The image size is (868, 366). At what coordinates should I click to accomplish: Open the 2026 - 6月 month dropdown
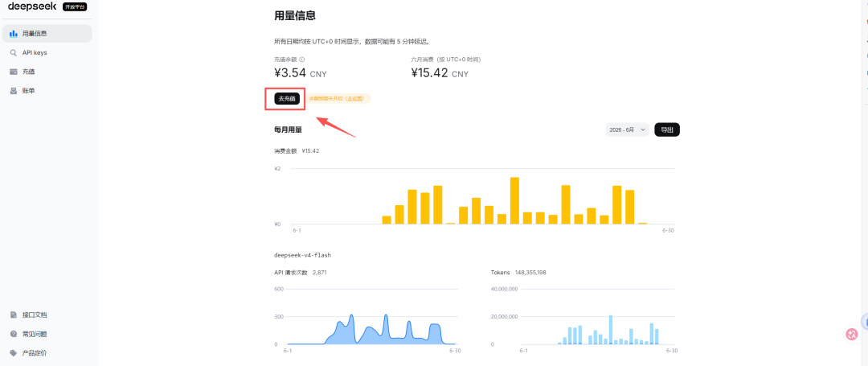coord(627,130)
